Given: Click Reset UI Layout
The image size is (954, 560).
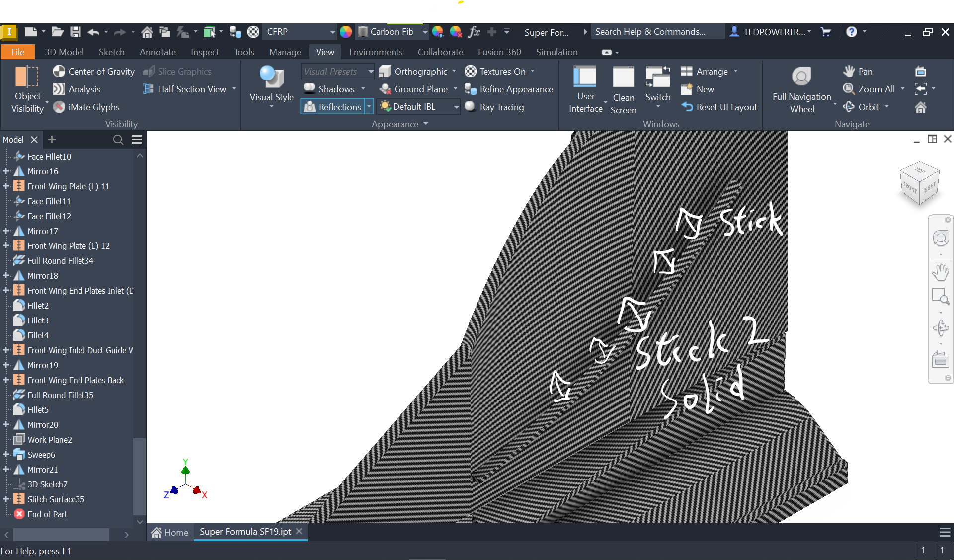Looking at the screenshot, I should [x=719, y=107].
